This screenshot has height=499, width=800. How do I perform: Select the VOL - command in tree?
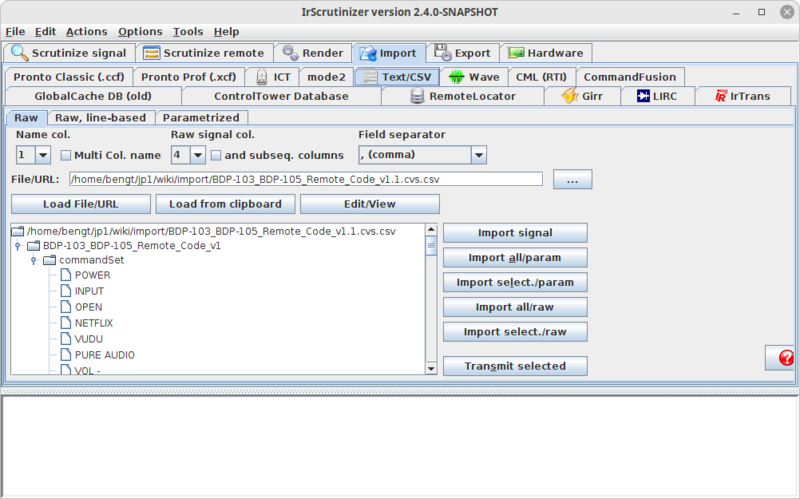(88, 370)
